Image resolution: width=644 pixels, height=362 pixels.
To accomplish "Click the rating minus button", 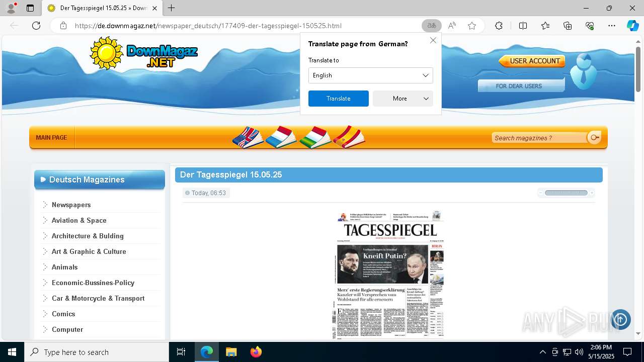I will [x=541, y=193].
